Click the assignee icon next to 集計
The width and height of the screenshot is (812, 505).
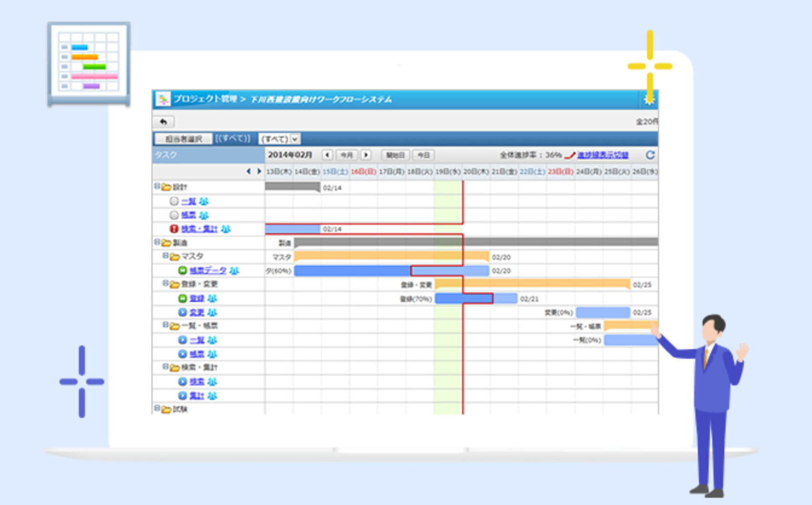tap(213, 396)
